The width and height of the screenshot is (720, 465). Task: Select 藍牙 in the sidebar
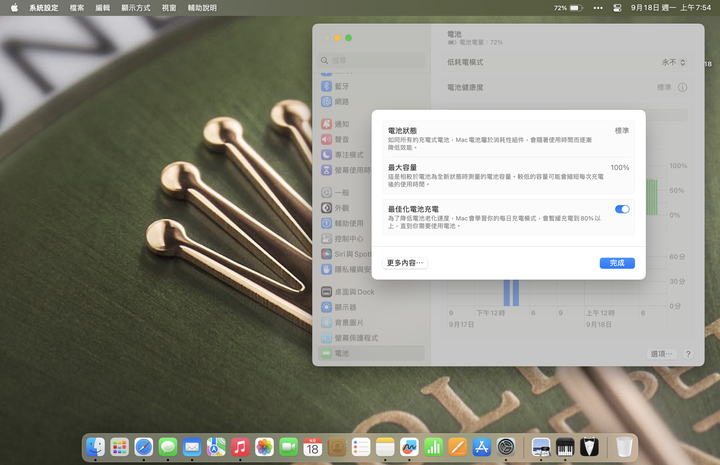pyautogui.click(x=371, y=86)
